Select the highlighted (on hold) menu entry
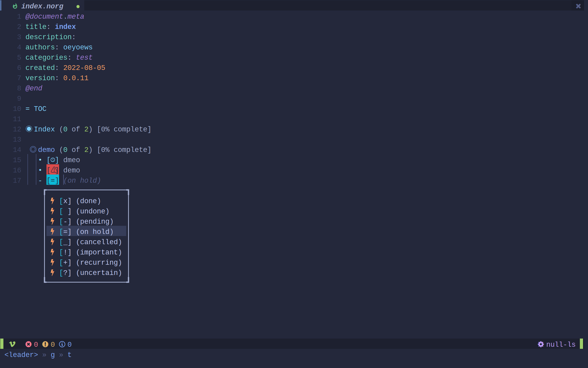588x368 pixels. (94, 232)
